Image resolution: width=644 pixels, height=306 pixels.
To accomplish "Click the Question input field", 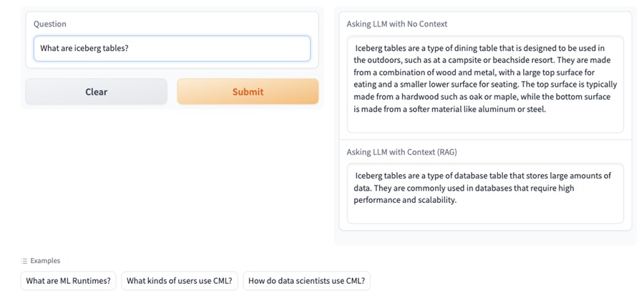I will (172, 49).
